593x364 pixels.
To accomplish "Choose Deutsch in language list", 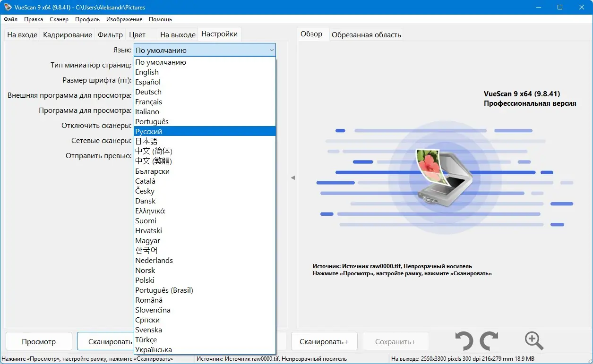I will pyautogui.click(x=205, y=92).
